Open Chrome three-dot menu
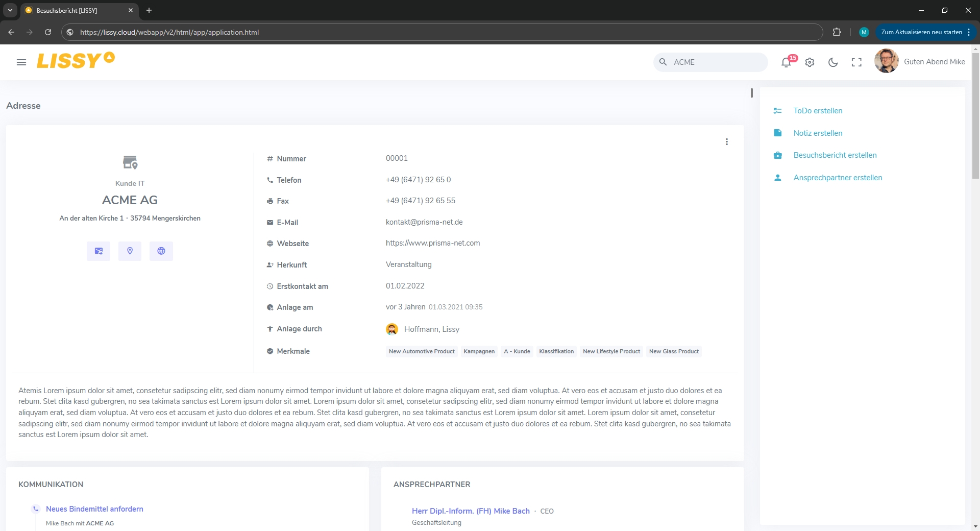The image size is (980, 531). (969, 32)
